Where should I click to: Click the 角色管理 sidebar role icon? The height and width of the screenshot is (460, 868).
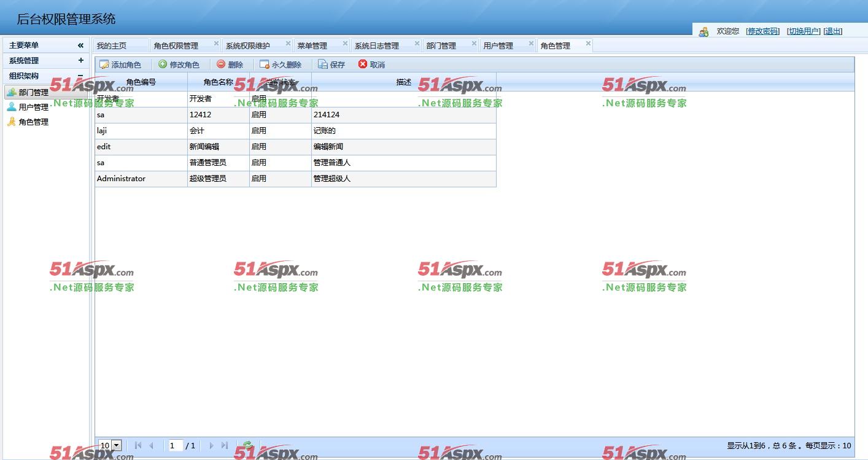(x=12, y=122)
